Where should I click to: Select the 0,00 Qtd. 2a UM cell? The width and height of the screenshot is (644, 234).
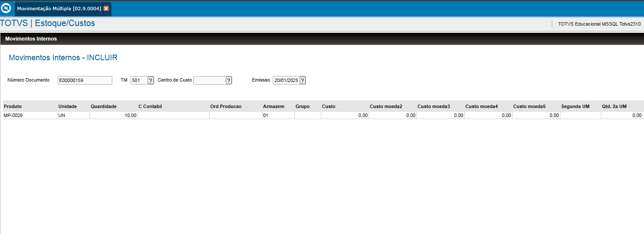pos(622,115)
